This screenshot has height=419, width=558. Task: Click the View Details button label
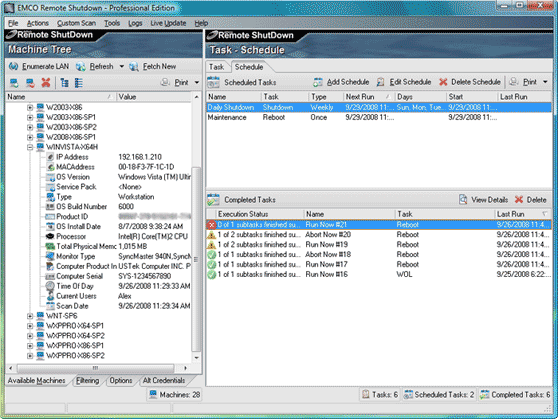click(489, 200)
